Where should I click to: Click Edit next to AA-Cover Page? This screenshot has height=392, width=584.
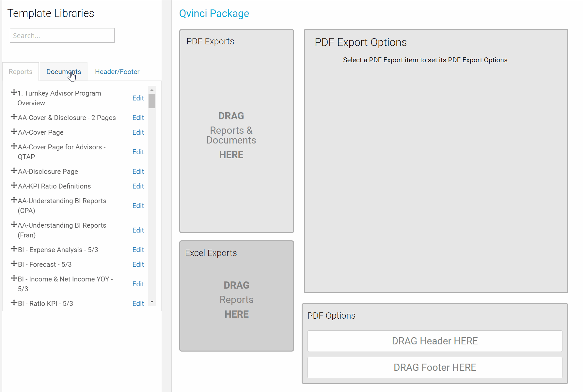tap(138, 132)
